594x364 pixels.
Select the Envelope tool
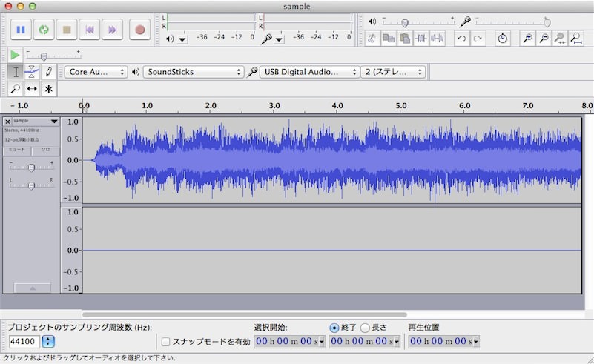tap(32, 72)
